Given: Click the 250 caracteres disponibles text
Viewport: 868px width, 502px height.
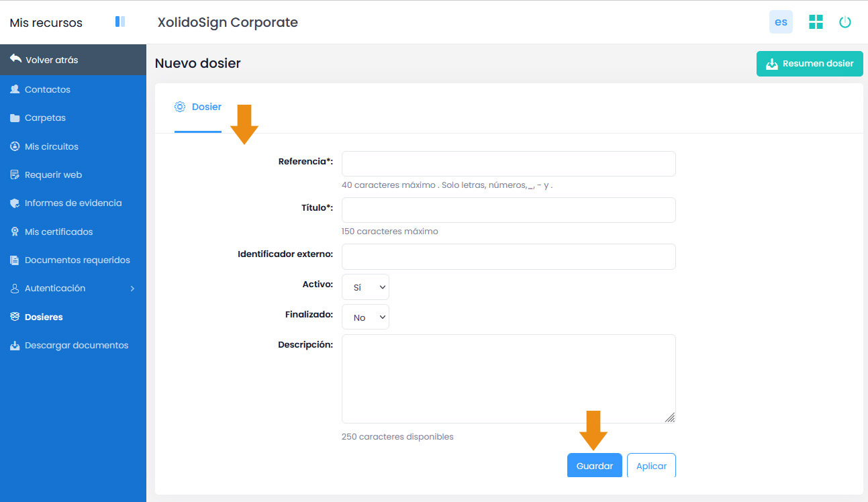Looking at the screenshot, I should (397, 437).
